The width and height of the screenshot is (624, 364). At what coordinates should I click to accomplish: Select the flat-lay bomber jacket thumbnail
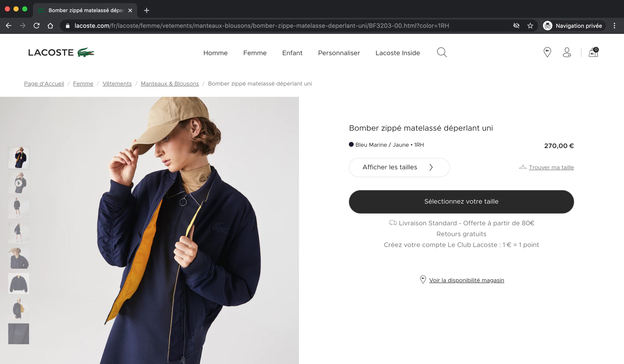coord(19,283)
